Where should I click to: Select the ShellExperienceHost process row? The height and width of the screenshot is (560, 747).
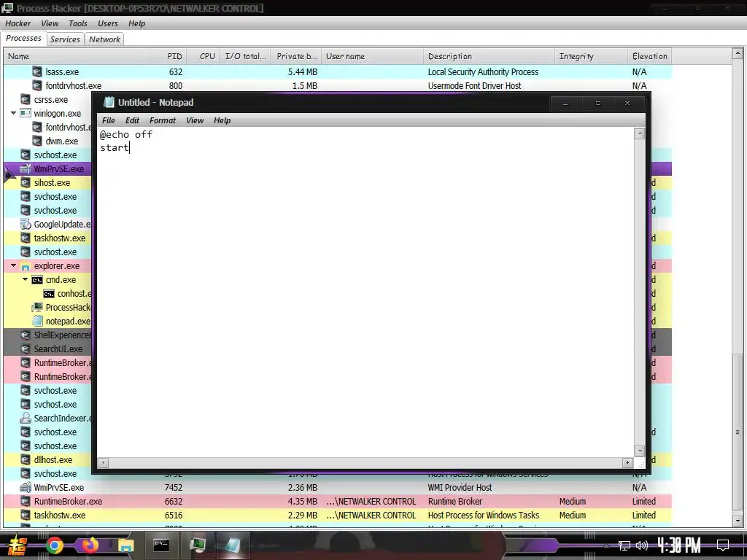(47, 335)
